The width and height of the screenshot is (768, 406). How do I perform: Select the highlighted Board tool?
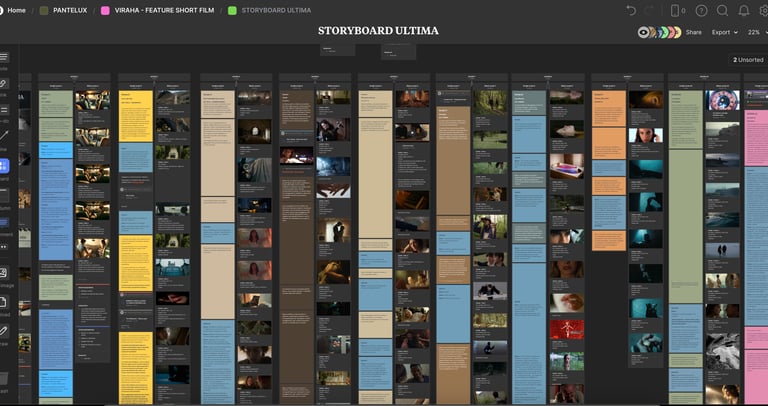4,167
